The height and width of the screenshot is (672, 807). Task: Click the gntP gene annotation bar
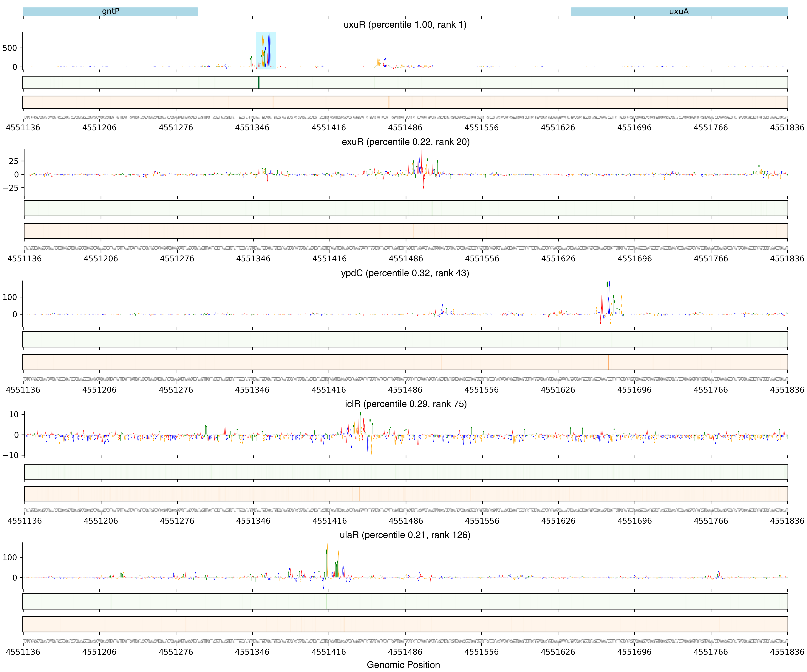[110, 12]
